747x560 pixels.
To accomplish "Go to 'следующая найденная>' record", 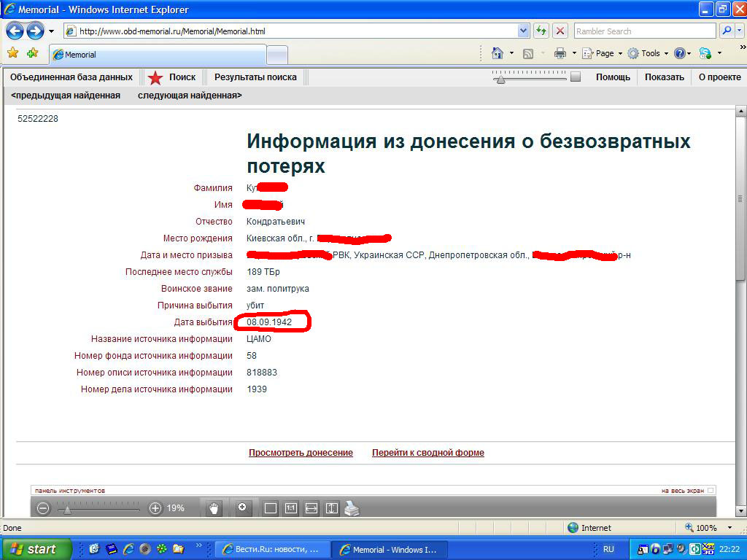I will 190,96.
